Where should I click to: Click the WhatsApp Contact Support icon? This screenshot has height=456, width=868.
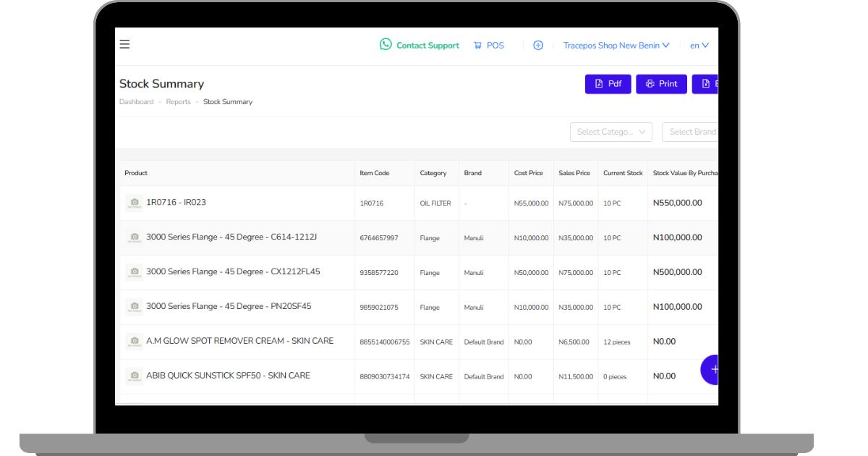[386, 44]
